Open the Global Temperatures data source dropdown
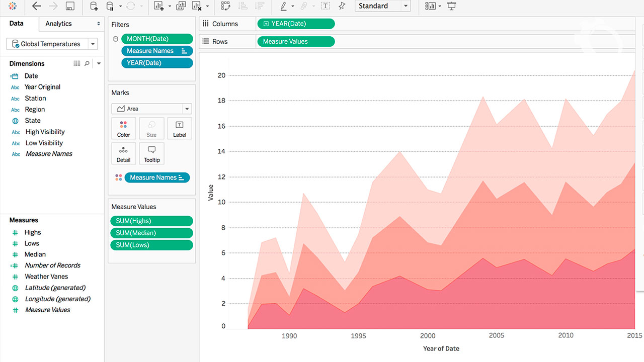Image resolution: width=644 pixels, height=362 pixels. (x=93, y=44)
